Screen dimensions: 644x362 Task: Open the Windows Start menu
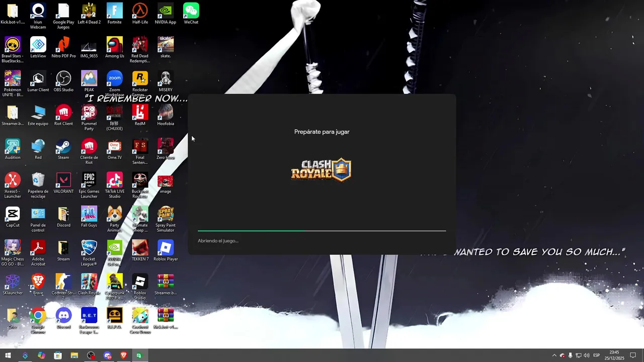pos(8,355)
